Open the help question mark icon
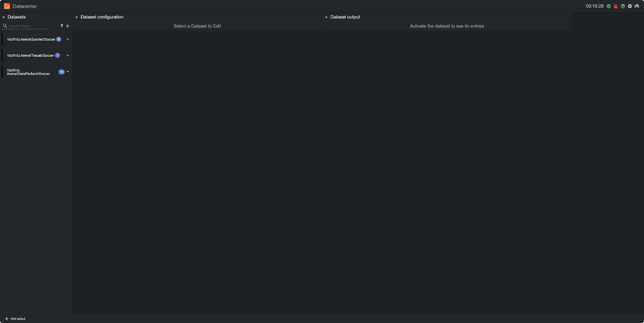 [623, 6]
